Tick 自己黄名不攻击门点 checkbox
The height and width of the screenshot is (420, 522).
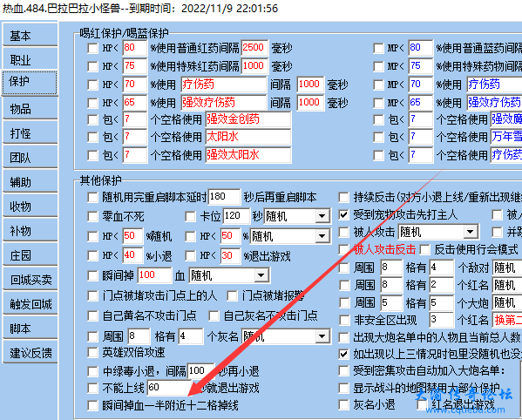tap(92, 315)
